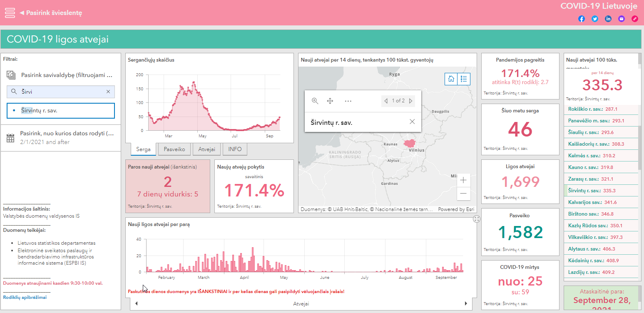644x313 pixels.
Task: Click Pasirink švieslentę back link
Action: (51, 13)
